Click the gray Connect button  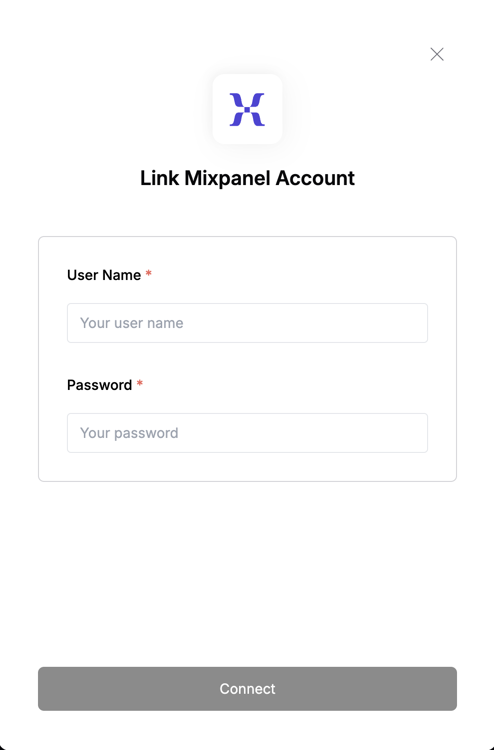pos(247,689)
